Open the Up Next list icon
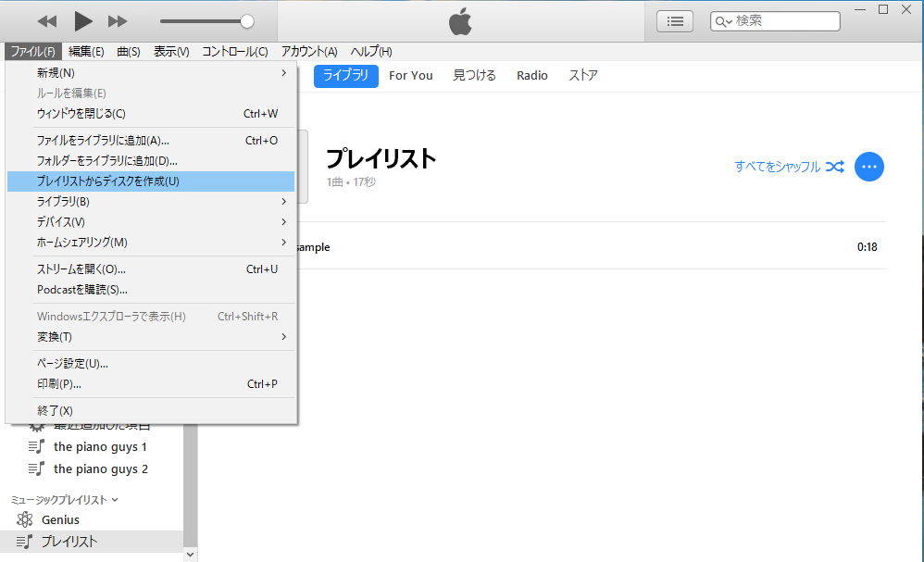924x562 pixels. click(675, 22)
